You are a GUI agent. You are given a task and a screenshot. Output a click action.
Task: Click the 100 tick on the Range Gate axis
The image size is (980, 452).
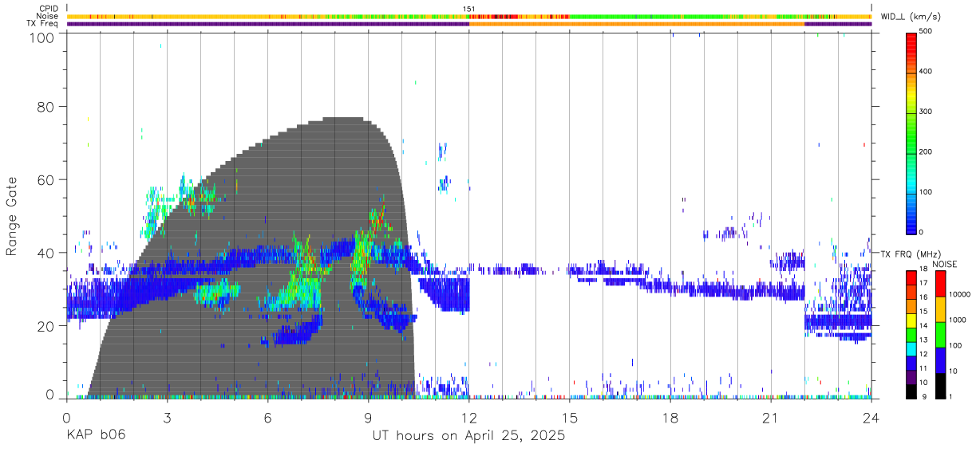click(x=42, y=37)
